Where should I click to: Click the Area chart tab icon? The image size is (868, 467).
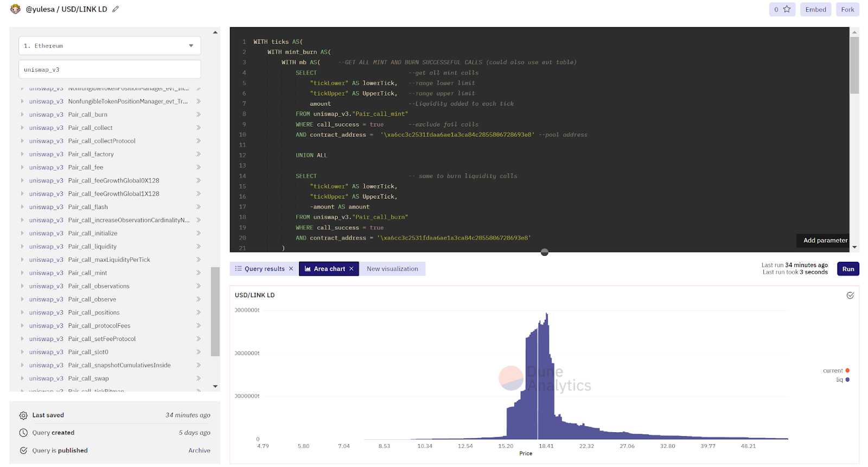pos(308,269)
